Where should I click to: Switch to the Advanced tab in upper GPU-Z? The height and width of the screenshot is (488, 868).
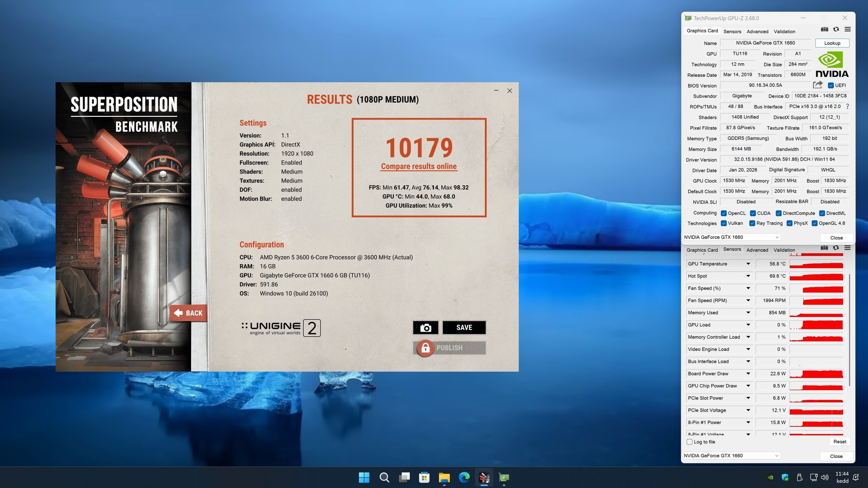[x=757, y=31]
